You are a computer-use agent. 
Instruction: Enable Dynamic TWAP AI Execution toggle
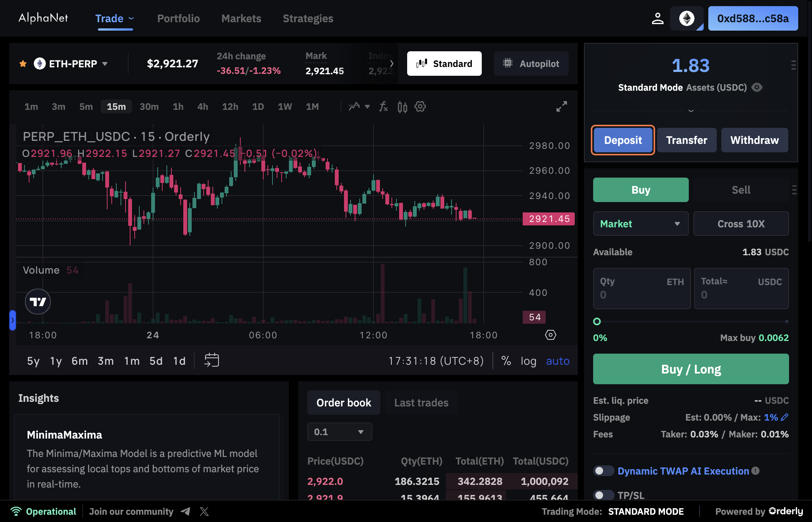coord(603,471)
